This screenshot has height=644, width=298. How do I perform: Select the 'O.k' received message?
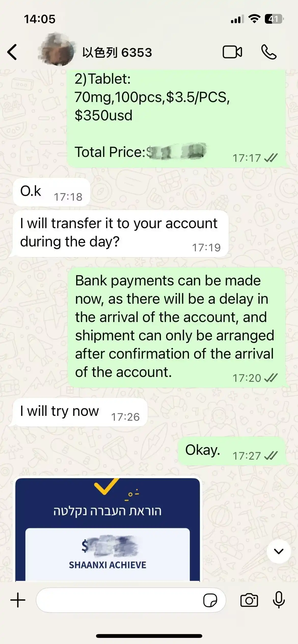(x=51, y=192)
